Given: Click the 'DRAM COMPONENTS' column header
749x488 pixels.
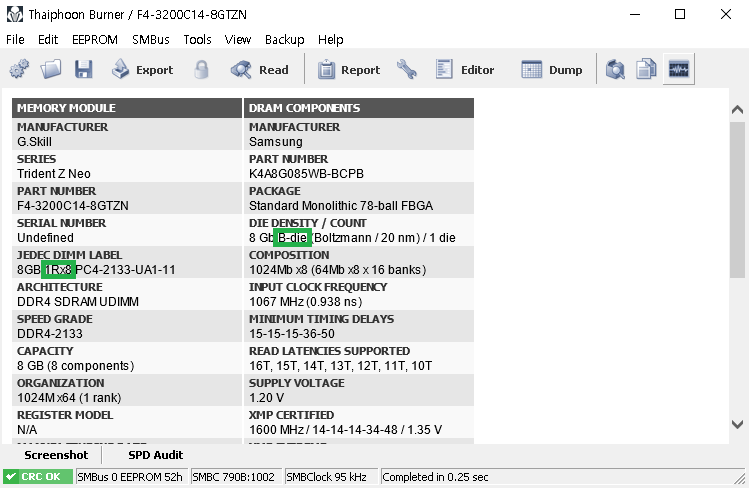Looking at the screenshot, I should pos(359,108).
